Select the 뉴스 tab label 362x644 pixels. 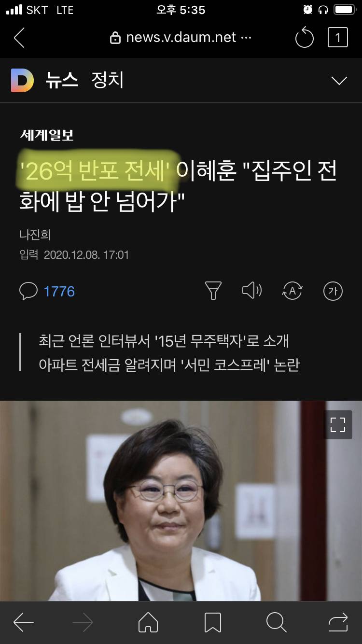tap(62, 80)
